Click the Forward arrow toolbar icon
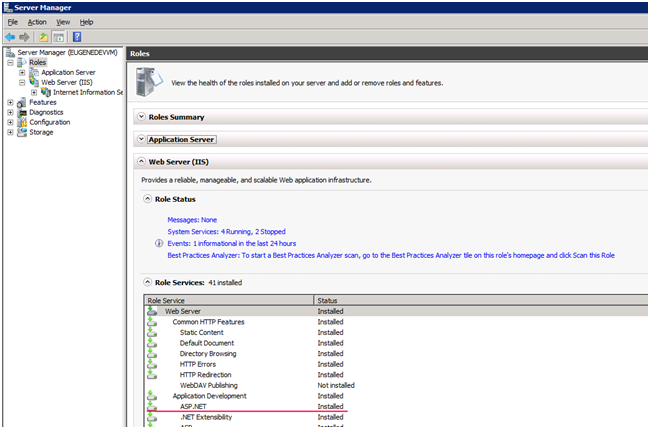 [24, 36]
